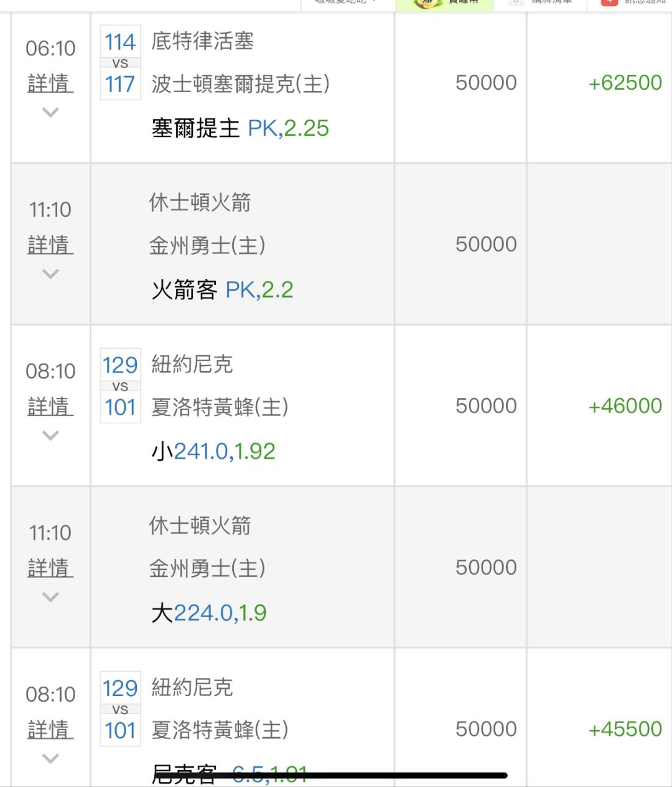The height and width of the screenshot is (787, 672).
Task: Click the 塞爾提主 PK,2.25 bet text
Action: pos(240,128)
